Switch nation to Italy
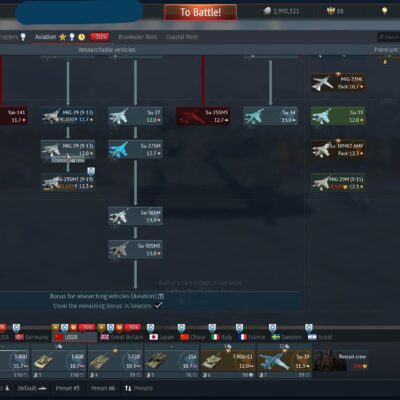Viewport: 400px width, 400px height. tap(222, 337)
